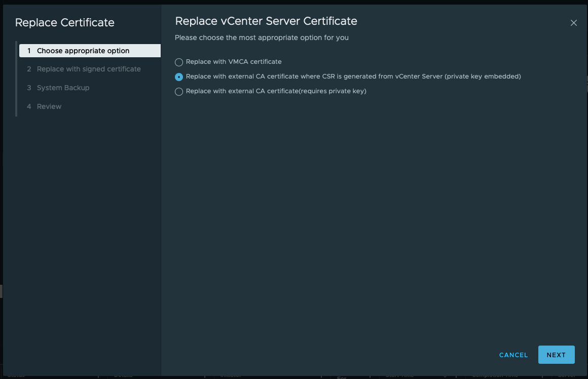This screenshot has width=588, height=379.
Task: Select "Replace with VMCA certificate" option
Action: point(179,62)
